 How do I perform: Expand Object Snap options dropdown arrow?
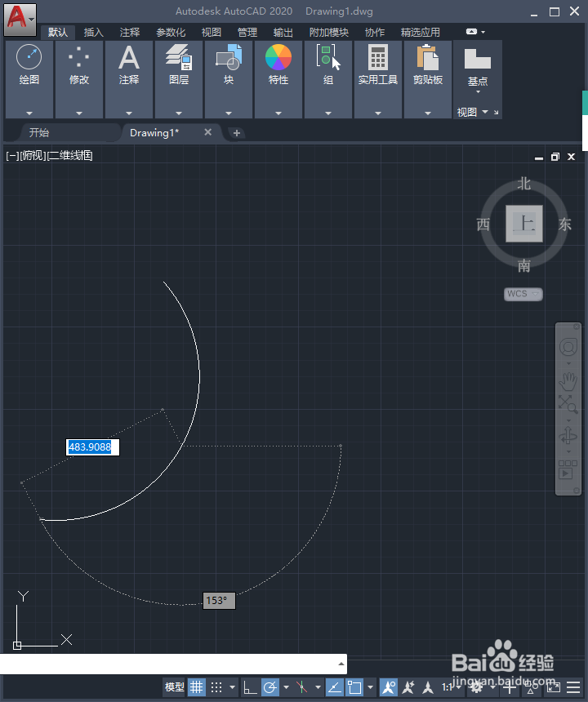[x=370, y=686]
